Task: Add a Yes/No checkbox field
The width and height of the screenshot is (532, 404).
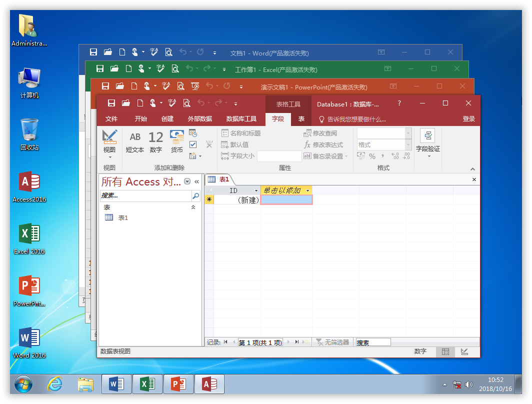Action: click(x=193, y=144)
